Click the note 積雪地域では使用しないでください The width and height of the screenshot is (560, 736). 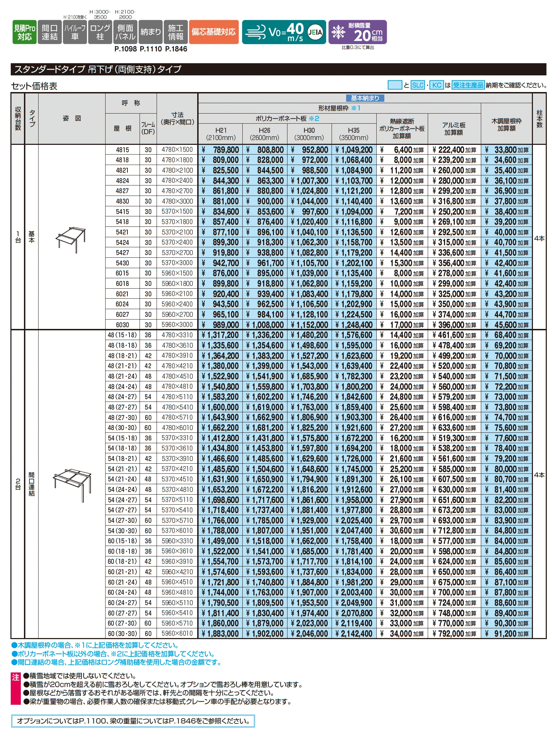[x=80, y=676]
